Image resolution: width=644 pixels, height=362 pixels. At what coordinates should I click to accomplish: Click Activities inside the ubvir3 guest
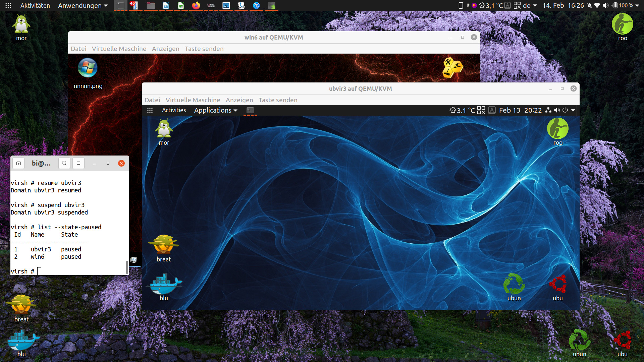pos(174,110)
